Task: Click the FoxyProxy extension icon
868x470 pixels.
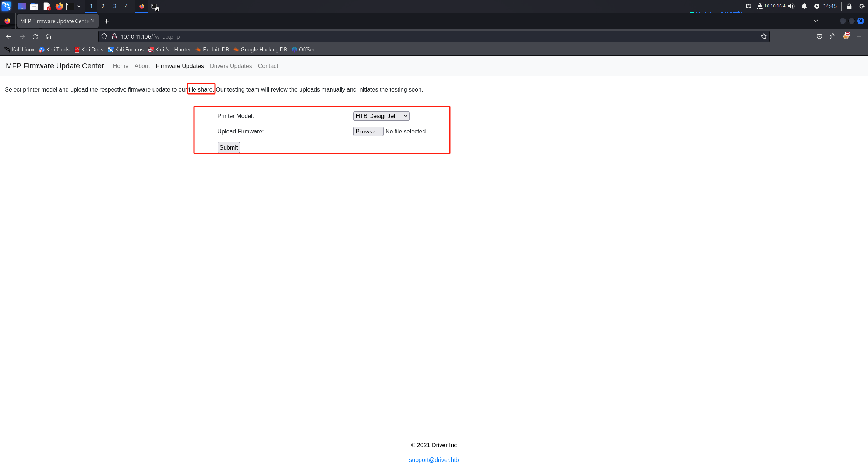Action: coord(846,36)
